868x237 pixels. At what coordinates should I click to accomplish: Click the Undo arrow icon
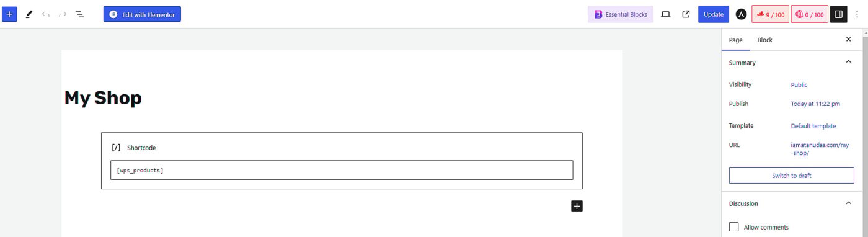46,14
